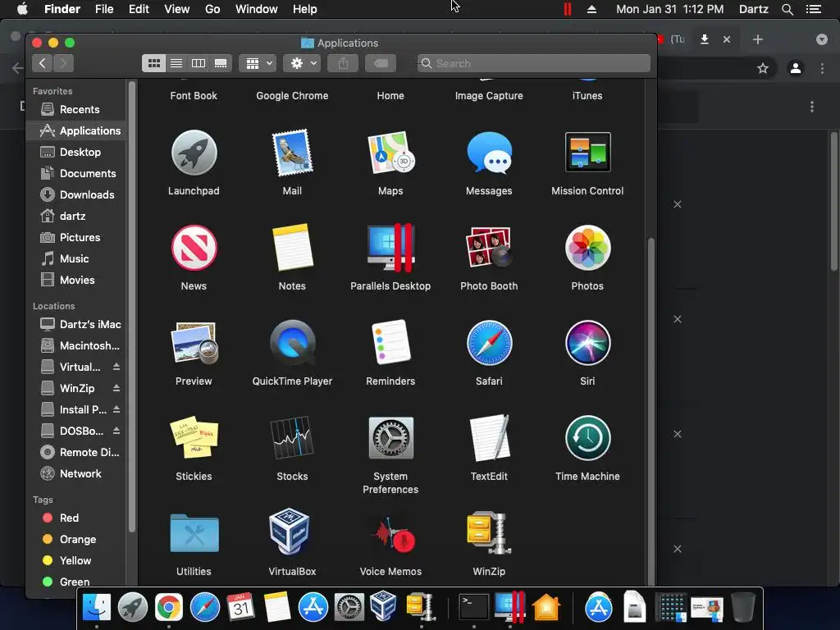Screen dimensions: 840x630
Task: Eject the DOSBo... volume
Action: [x=116, y=431]
